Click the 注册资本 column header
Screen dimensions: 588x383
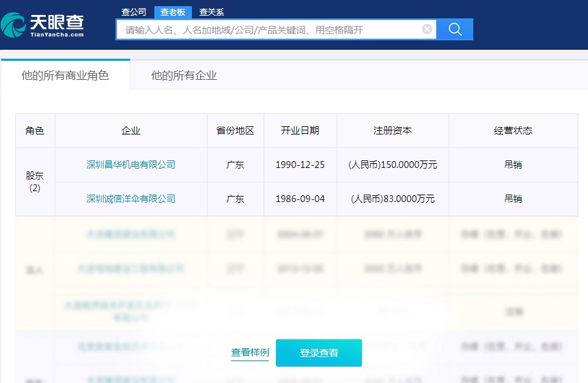[393, 130]
